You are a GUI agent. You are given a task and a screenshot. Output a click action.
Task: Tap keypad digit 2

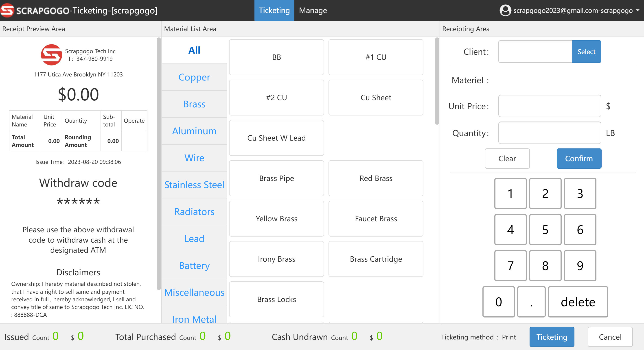[x=545, y=194]
